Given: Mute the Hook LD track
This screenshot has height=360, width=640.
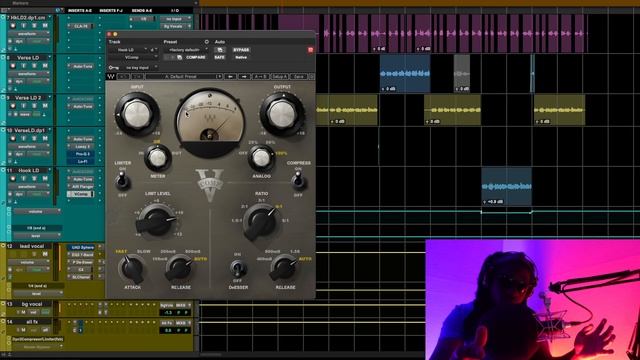Looking at the screenshot, I should [45, 178].
